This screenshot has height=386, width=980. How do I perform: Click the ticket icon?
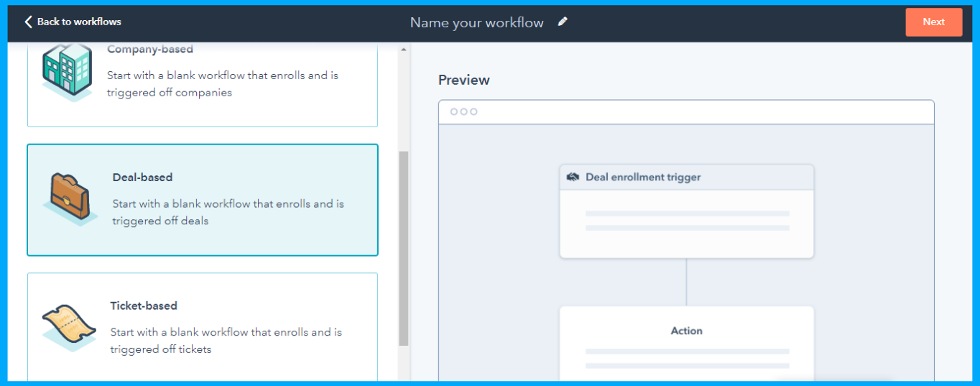(69, 328)
